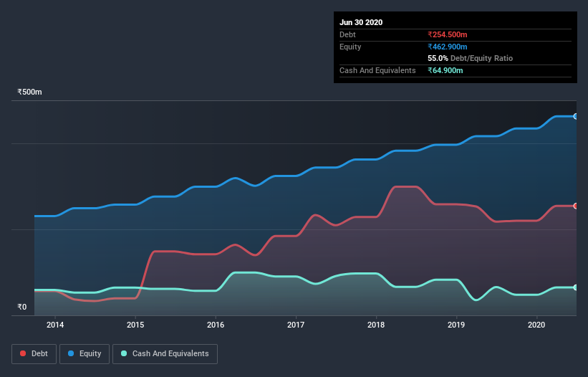588x377 pixels.
Task: Click the ₹0 y-axis label
Action: 22,307
